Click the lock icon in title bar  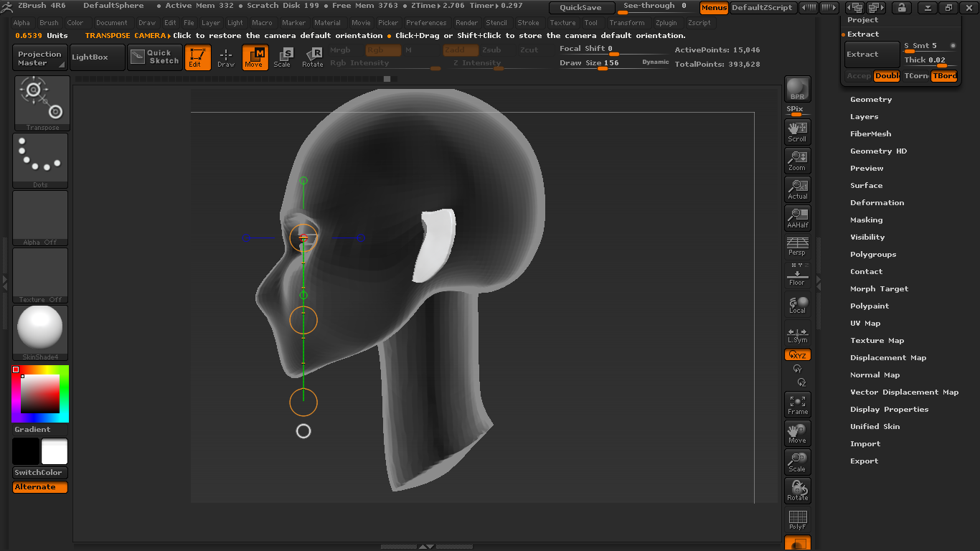901,8
